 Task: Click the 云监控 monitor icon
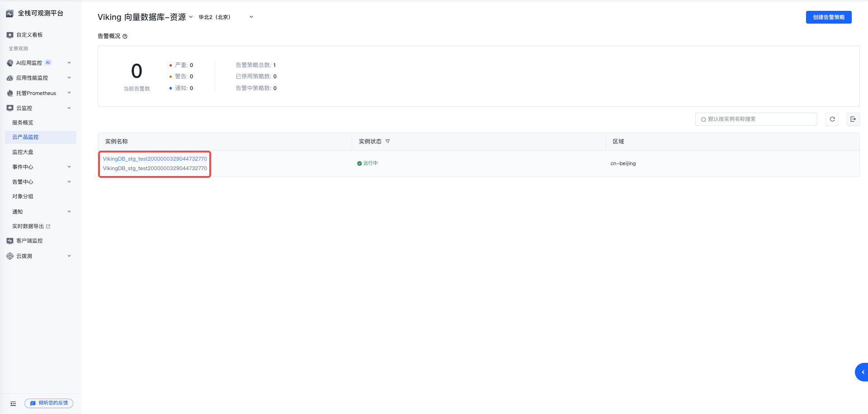pyautogui.click(x=10, y=108)
